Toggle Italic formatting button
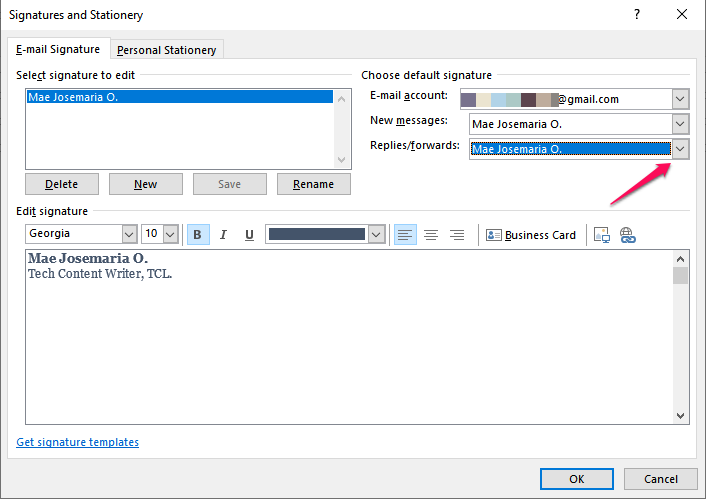 tap(223, 235)
